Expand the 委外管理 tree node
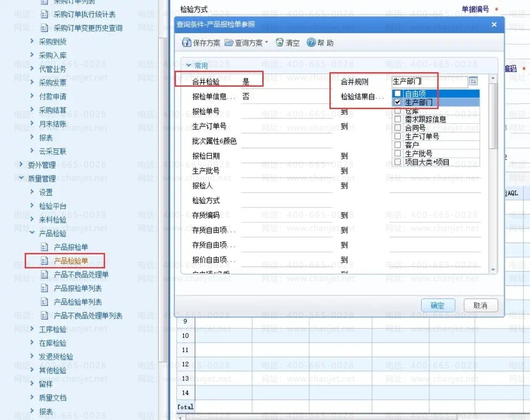This screenshot has height=420, width=530. (21, 165)
